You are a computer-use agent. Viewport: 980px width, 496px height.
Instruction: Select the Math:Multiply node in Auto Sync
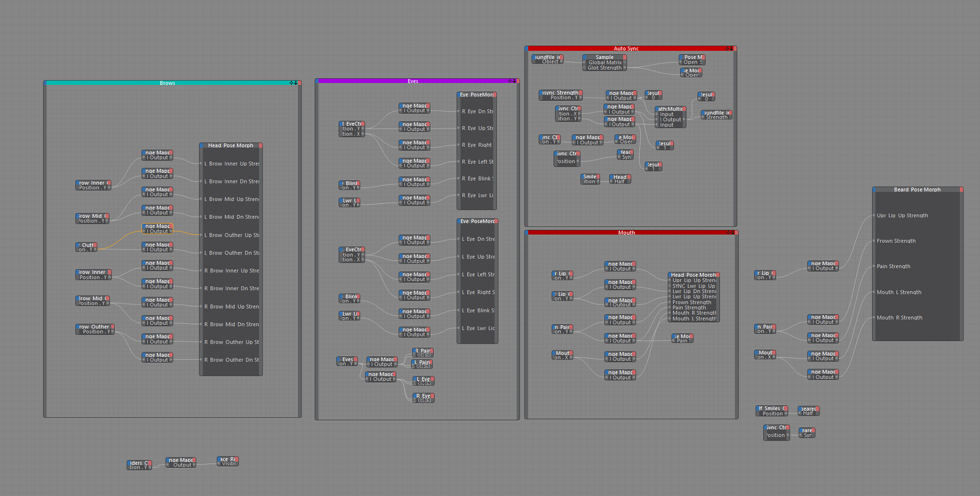[670, 109]
